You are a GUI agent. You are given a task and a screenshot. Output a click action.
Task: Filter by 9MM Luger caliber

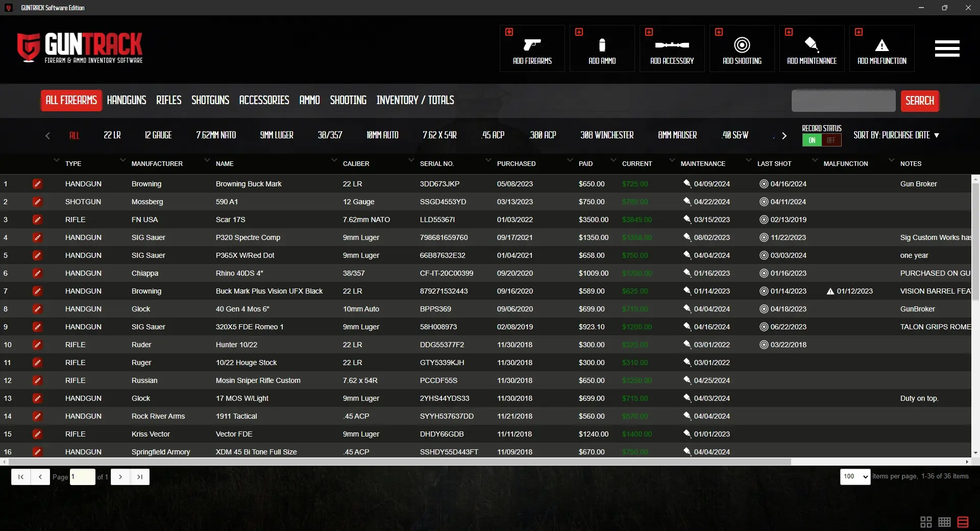tap(277, 135)
